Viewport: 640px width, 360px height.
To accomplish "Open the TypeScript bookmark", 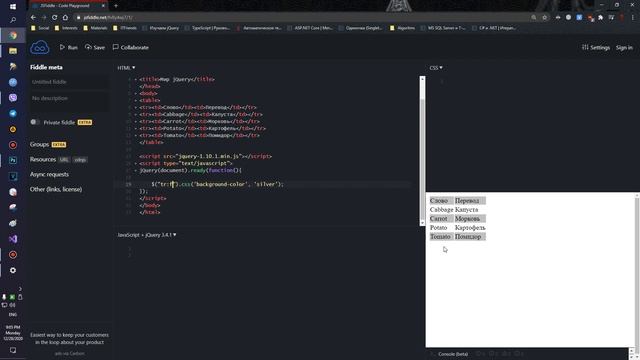I will pos(207,28).
